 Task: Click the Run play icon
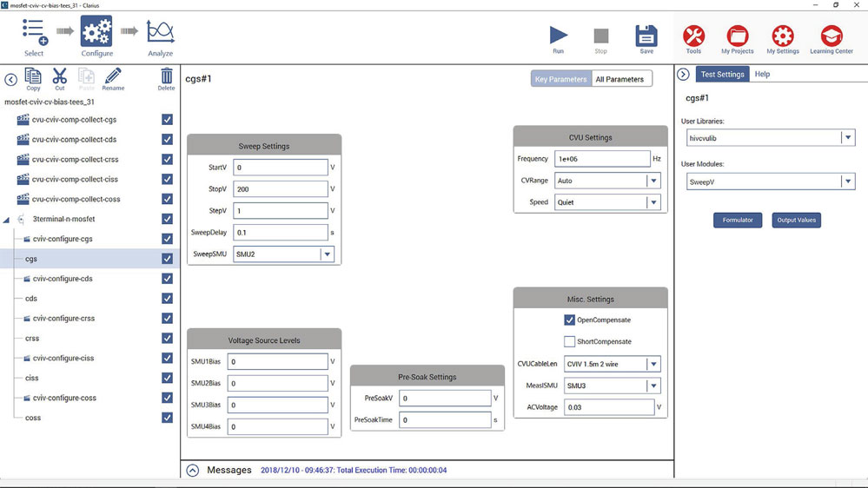click(x=558, y=36)
